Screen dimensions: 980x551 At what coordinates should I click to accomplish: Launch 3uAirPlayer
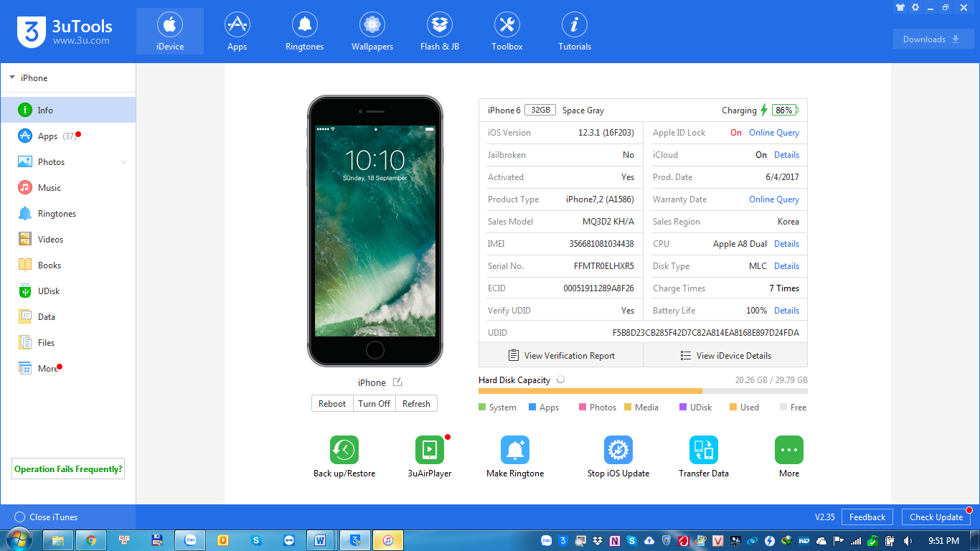pyautogui.click(x=429, y=450)
